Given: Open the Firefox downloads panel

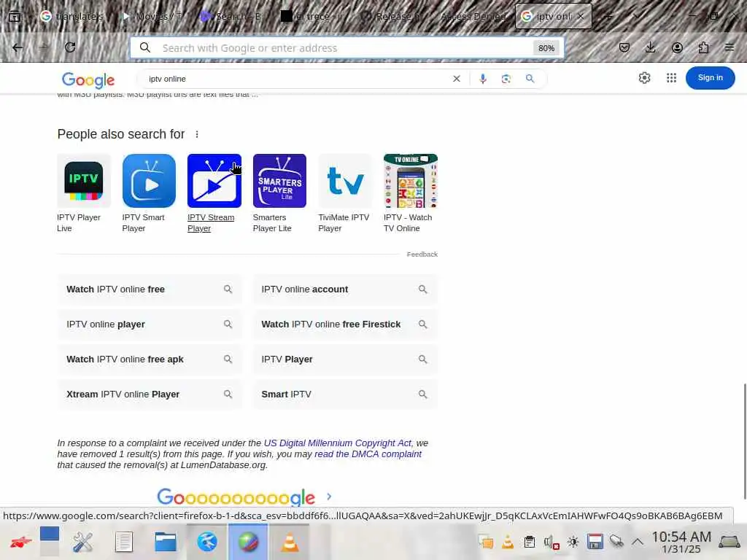Looking at the screenshot, I should pos(650,47).
